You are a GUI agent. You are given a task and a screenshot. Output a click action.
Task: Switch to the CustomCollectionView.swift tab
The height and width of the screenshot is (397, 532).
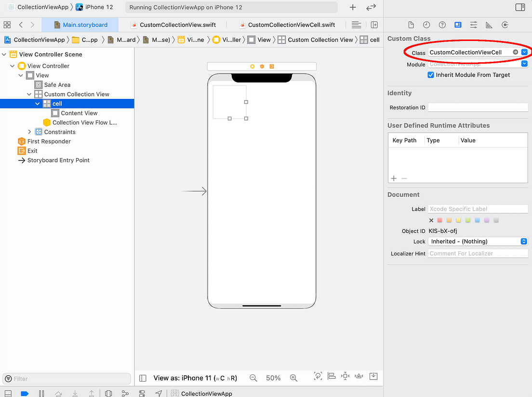(178, 25)
